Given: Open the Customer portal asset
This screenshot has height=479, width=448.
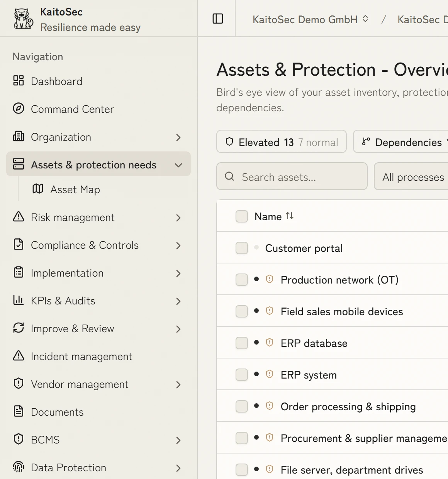Looking at the screenshot, I should 304,248.
